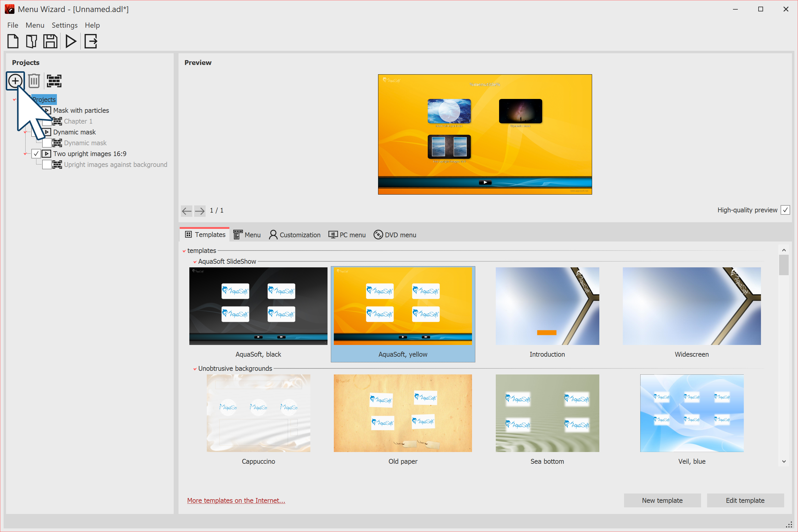
Task: Click the chapter filmstrip icon in Projects toolbar
Action: (x=54, y=81)
